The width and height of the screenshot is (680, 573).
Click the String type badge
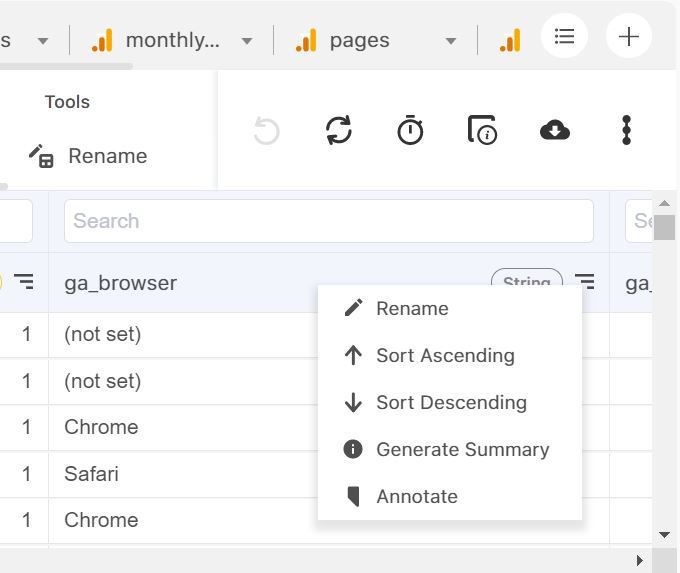click(x=526, y=278)
